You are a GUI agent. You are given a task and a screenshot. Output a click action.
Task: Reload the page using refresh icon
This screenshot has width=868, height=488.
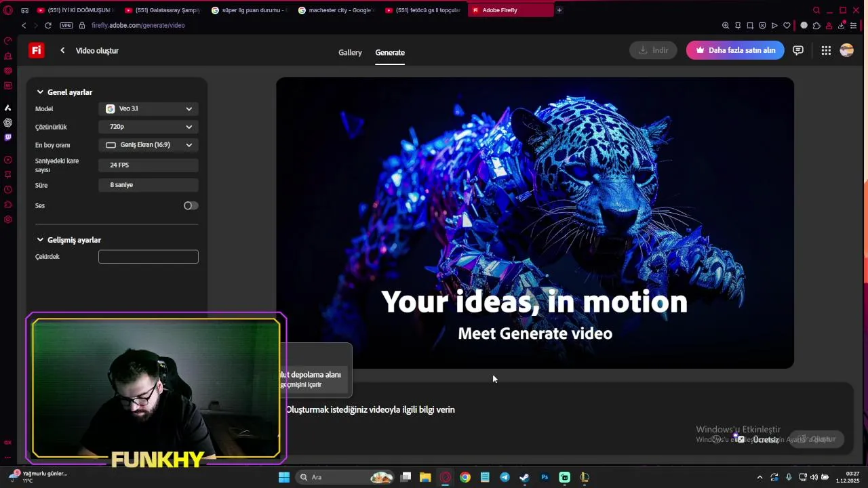[48, 25]
